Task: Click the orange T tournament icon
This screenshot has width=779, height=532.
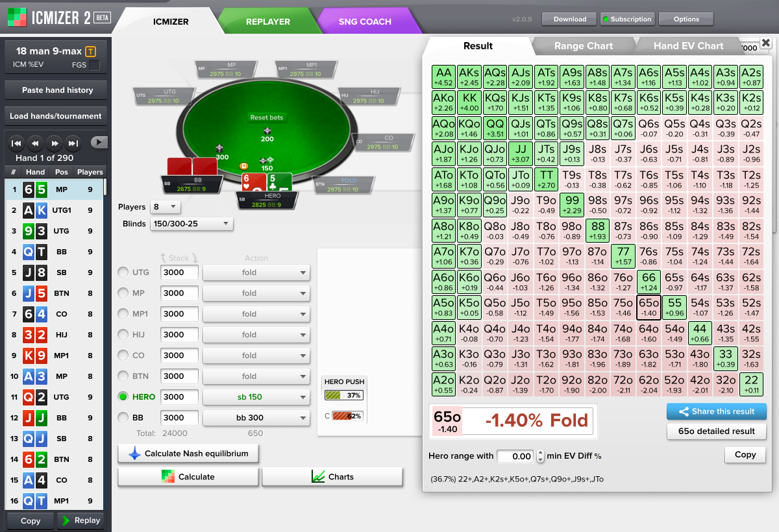Action: 91,51
